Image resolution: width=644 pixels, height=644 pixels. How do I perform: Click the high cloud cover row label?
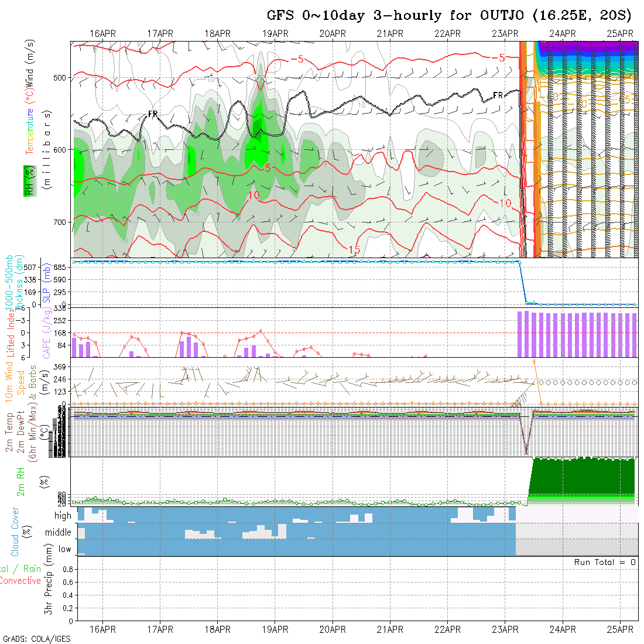pyautogui.click(x=63, y=515)
